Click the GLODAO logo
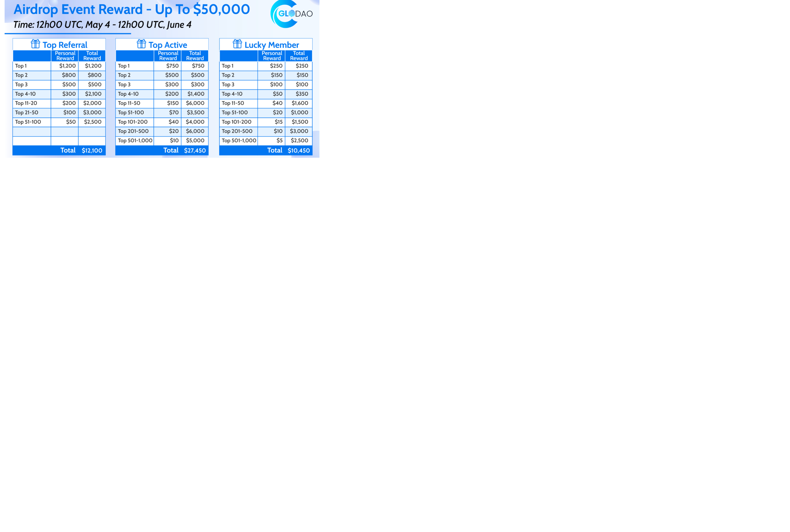790x532 pixels. click(x=291, y=14)
